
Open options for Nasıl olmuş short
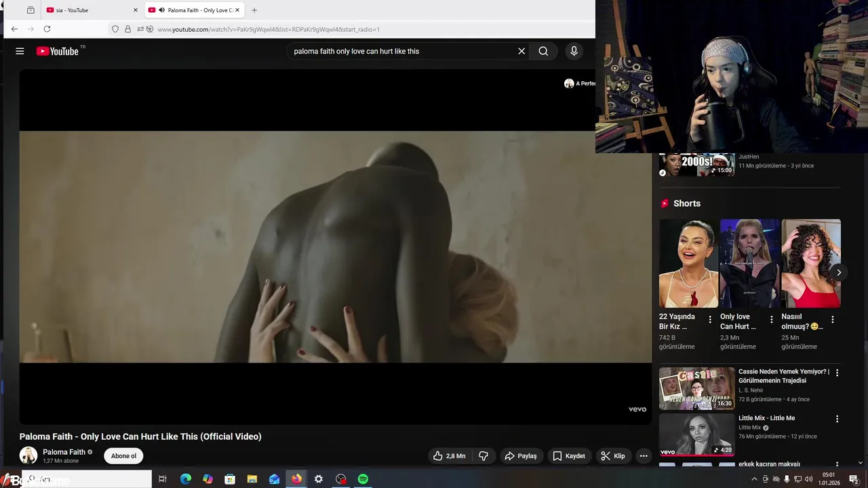(x=833, y=319)
